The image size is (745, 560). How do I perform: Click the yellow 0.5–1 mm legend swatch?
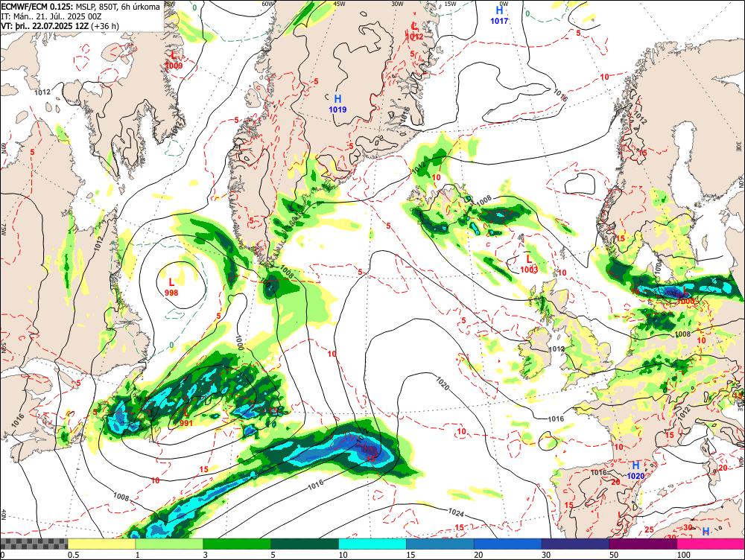pos(101,544)
